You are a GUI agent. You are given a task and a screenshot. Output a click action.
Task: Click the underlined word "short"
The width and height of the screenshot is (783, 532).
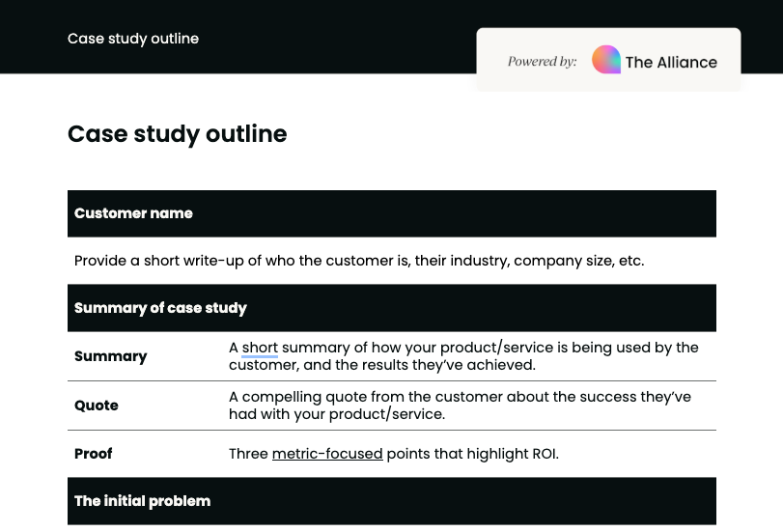(x=260, y=348)
